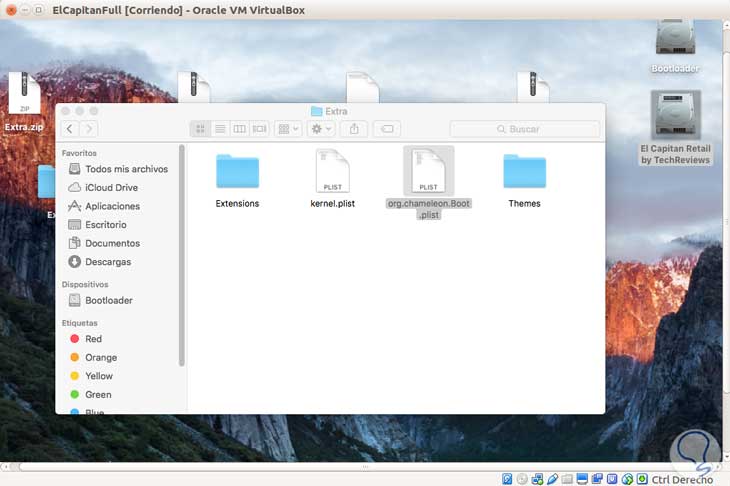Click VirtualBox video capture indicator

click(597, 479)
